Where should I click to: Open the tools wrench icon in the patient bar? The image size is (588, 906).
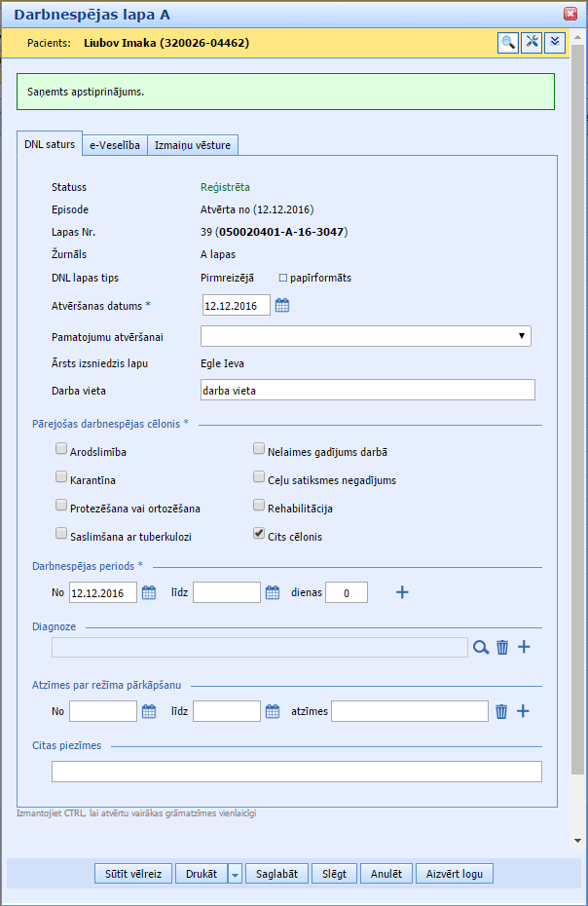click(x=532, y=42)
